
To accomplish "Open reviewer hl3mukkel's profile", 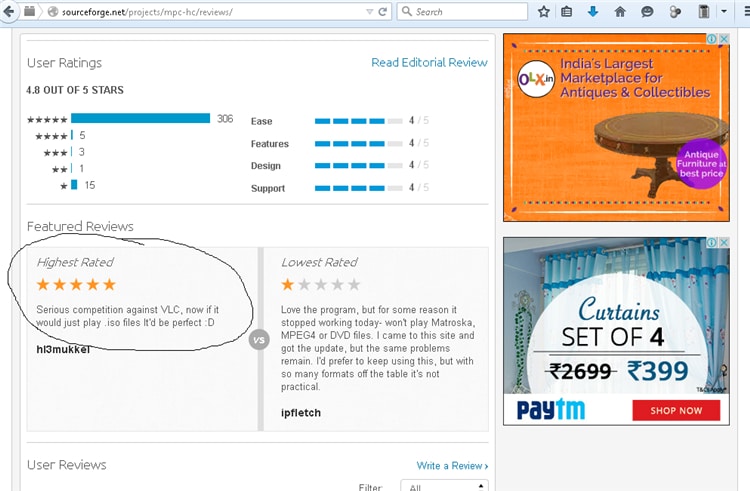I will click(x=63, y=349).
